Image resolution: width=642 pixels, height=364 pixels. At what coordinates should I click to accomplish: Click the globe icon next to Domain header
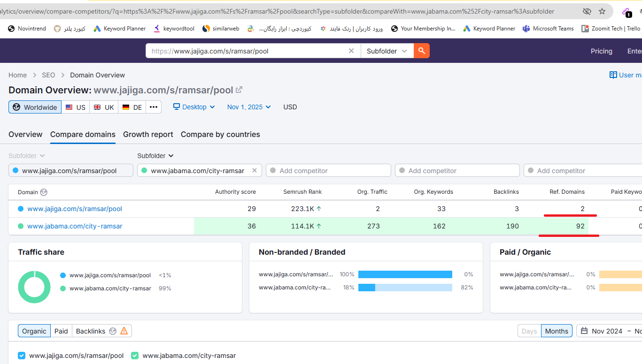coord(44,192)
